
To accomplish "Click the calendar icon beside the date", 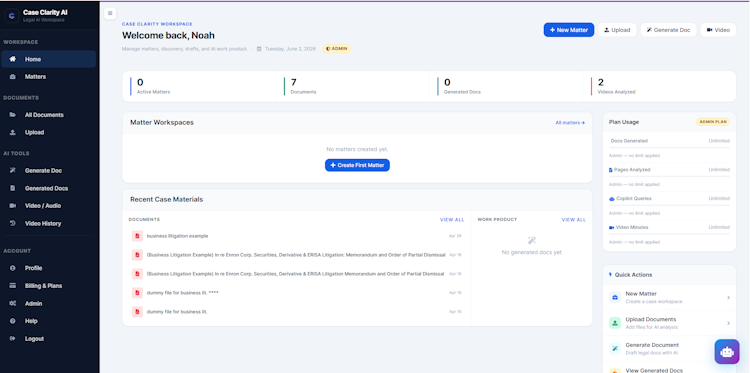I will 259,49.
